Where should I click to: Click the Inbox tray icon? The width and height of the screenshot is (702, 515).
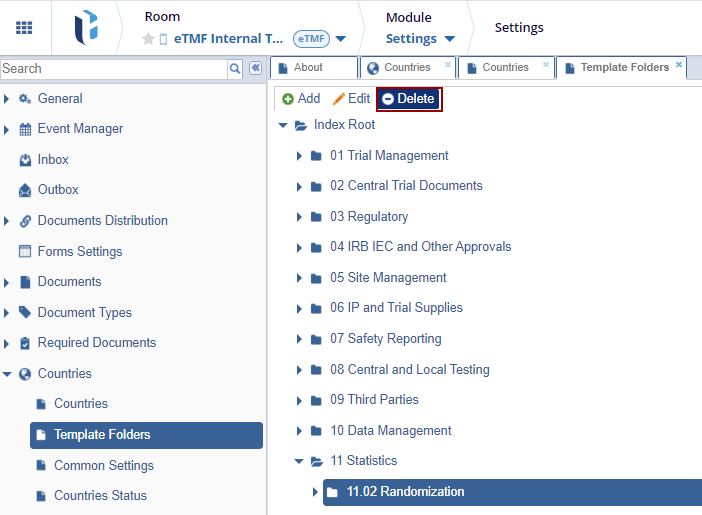[26, 160]
